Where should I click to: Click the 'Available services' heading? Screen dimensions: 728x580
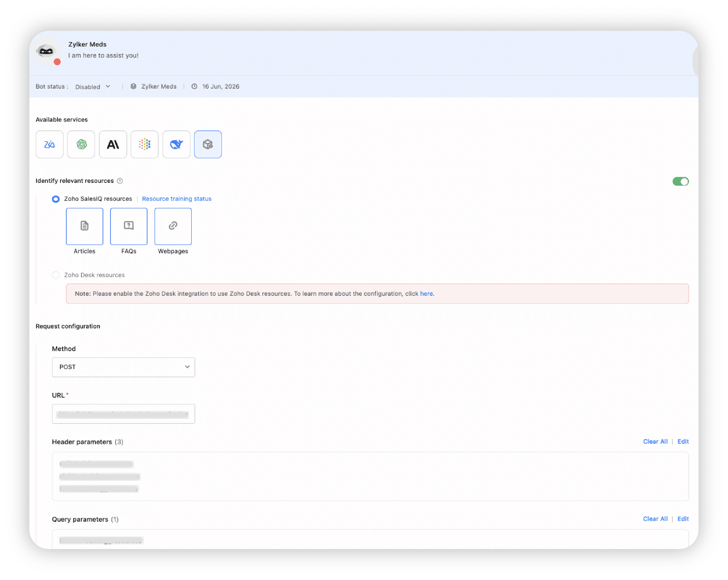pyautogui.click(x=61, y=120)
